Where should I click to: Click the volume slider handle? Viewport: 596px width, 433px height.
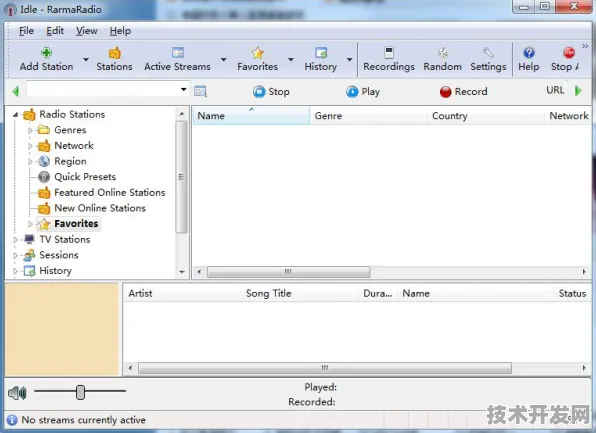click(80, 392)
